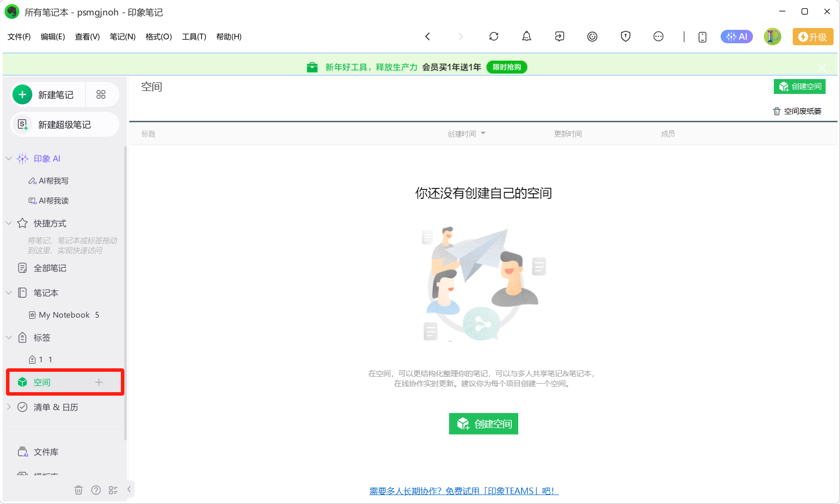Click the smiley face toolbar icon
840x504 pixels.
592,36
